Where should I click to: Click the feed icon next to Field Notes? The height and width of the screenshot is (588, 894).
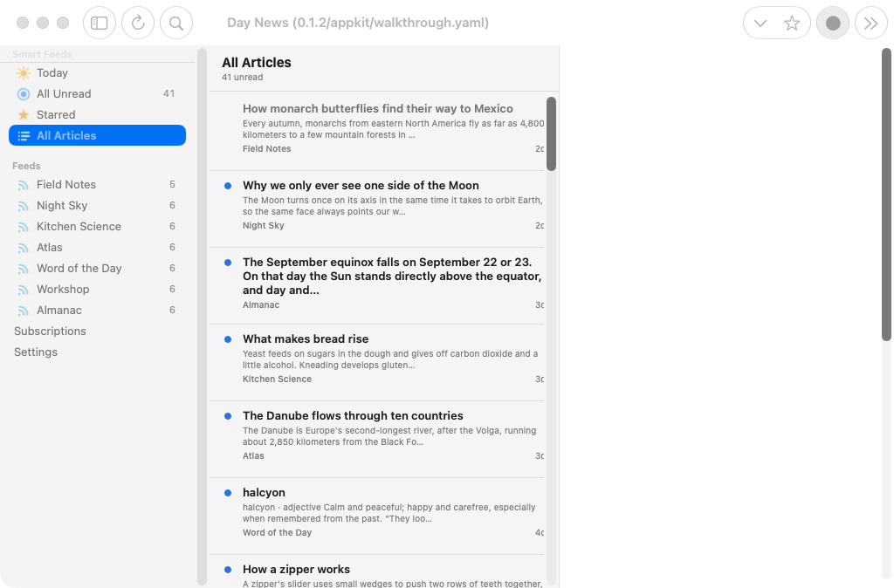coord(24,185)
